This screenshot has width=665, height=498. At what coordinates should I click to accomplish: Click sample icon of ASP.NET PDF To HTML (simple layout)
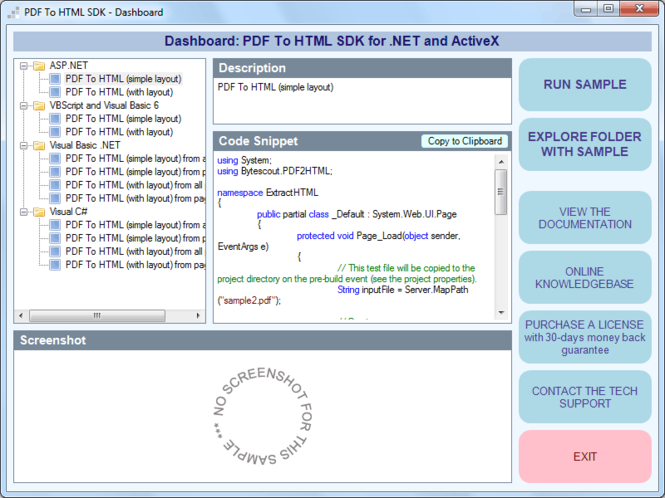pos(55,79)
